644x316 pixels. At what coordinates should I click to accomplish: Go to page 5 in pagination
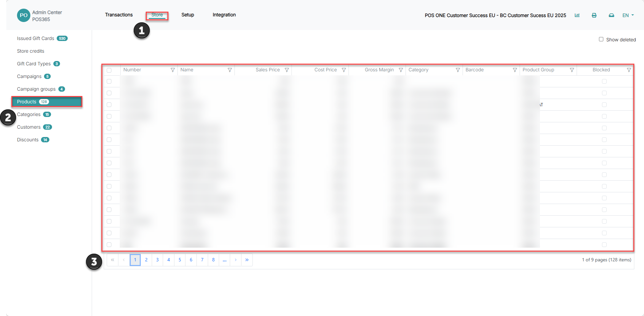point(180,260)
